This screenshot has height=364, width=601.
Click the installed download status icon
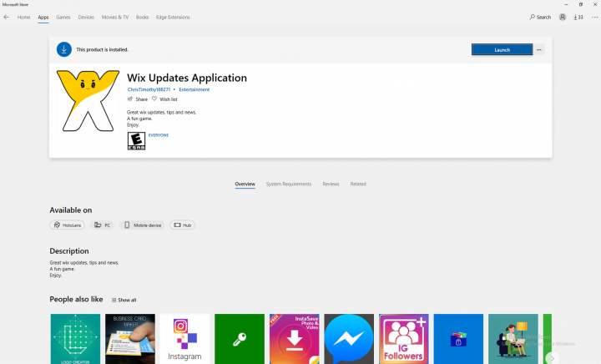pos(64,49)
